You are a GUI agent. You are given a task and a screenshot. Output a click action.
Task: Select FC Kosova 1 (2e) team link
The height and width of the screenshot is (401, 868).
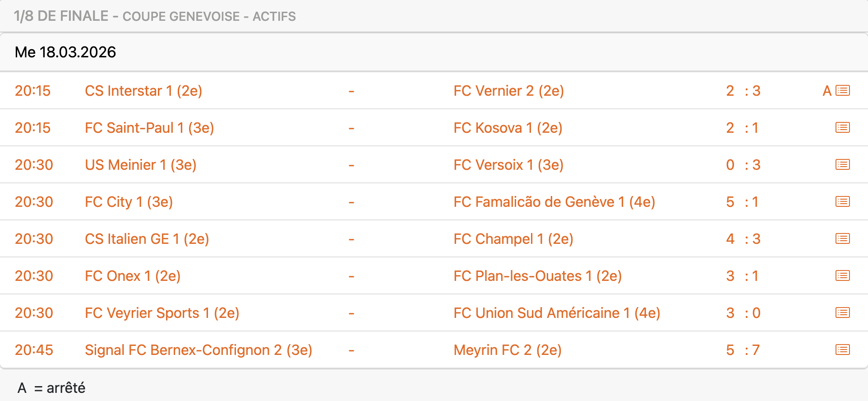coord(508,128)
